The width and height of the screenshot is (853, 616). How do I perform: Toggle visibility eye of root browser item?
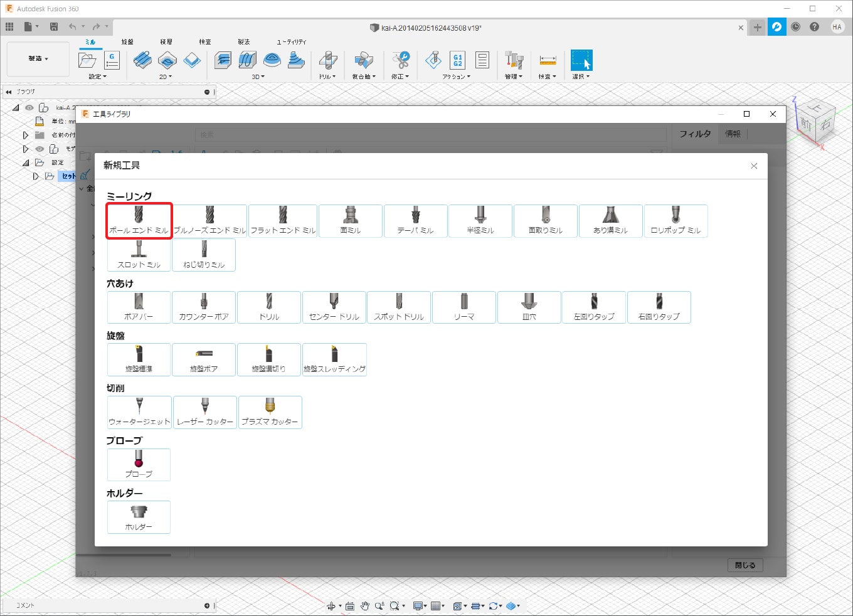(29, 108)
